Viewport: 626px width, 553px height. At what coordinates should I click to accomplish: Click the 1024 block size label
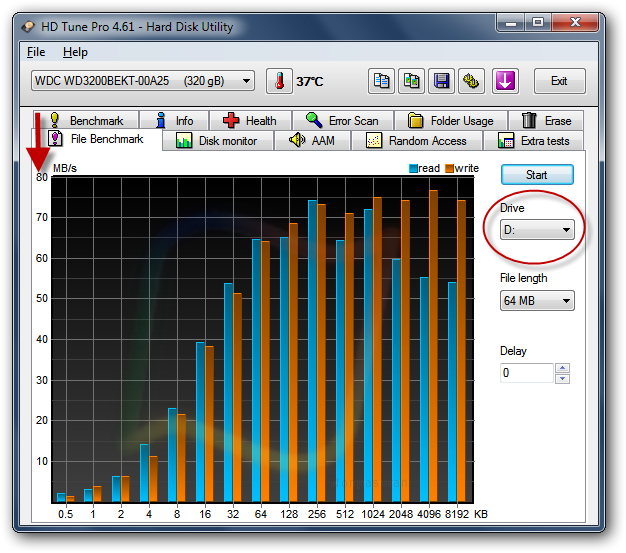coord(373,514)
